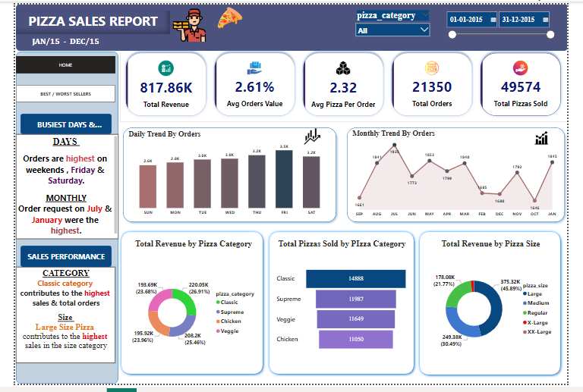The height and width of the screenshot is (392, 583).
Task: Open the start date calendar picker
Action: (493, 20)
